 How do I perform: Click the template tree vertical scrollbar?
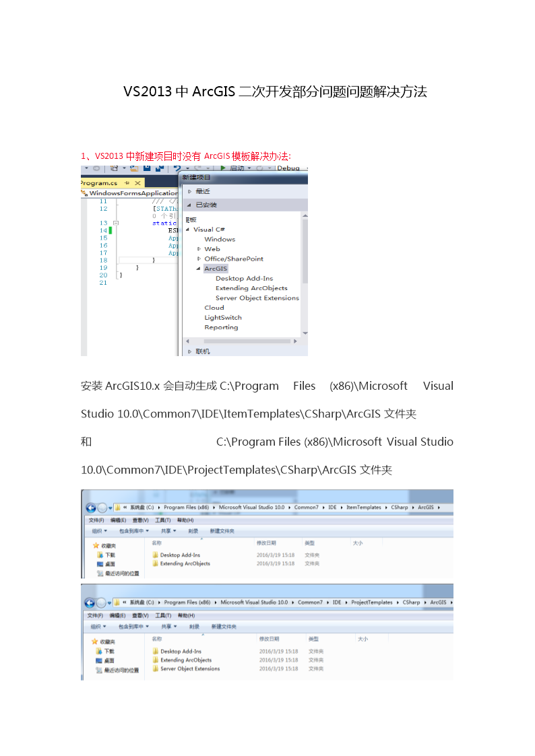tap(305, 251)
